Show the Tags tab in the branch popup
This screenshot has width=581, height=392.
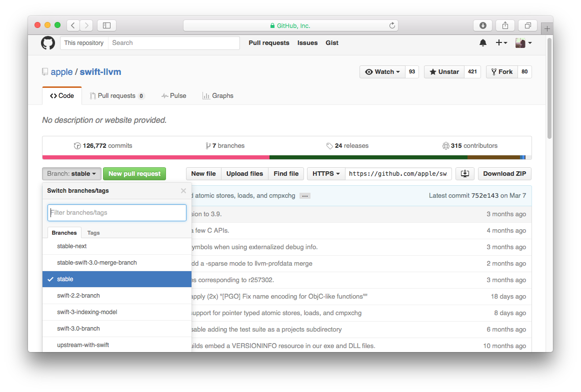(x=93, y=233)
